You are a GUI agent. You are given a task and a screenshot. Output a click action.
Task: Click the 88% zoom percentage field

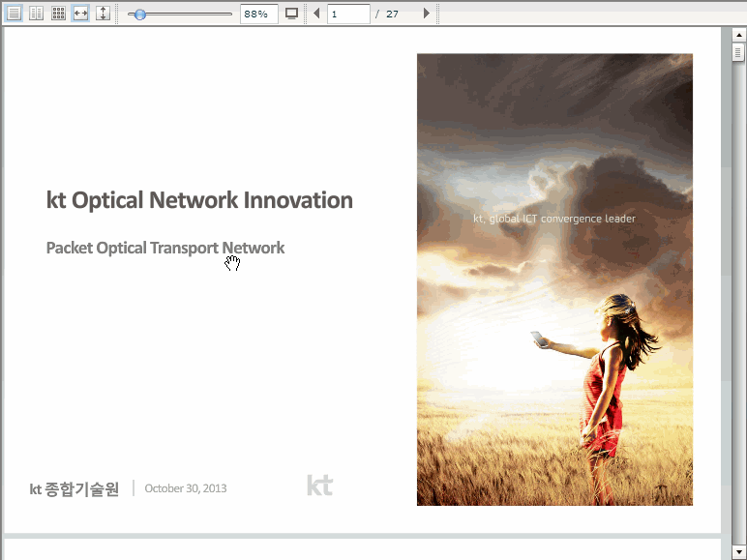pos(258,14)
